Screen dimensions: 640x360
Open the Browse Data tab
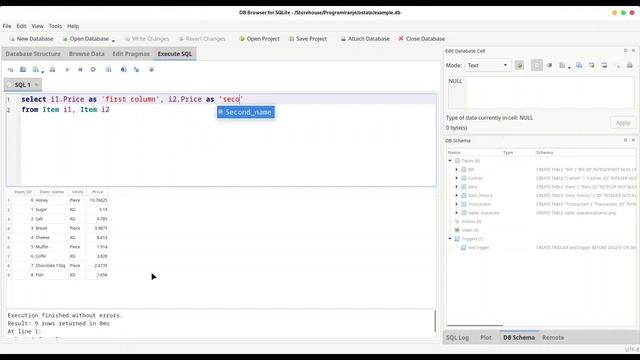[87, 54]
